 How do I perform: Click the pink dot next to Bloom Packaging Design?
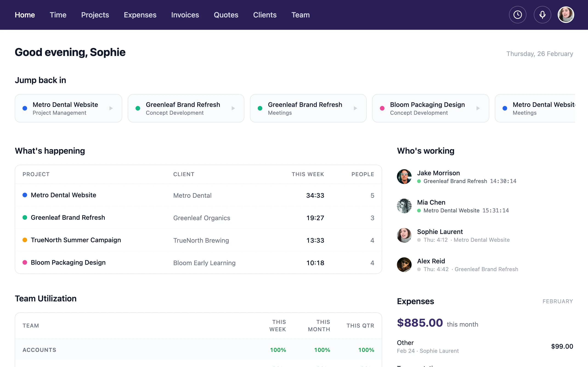[x=25, y=262]
